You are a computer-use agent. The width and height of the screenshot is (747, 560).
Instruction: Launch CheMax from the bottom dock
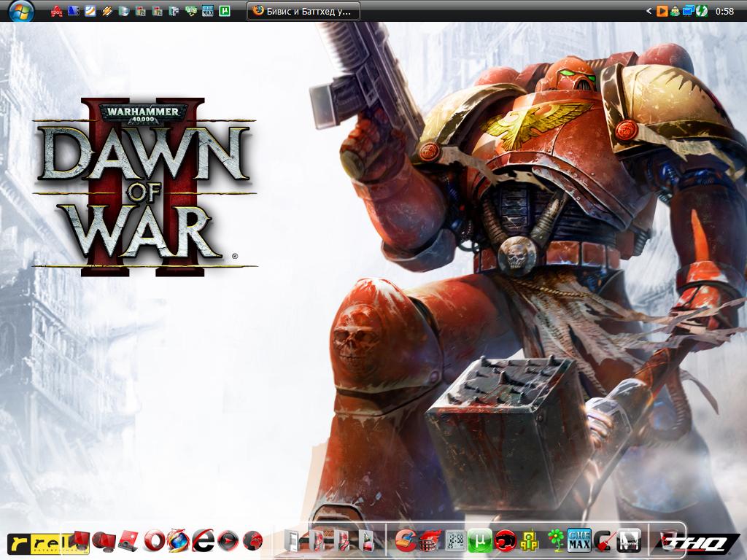pos(579,540)
